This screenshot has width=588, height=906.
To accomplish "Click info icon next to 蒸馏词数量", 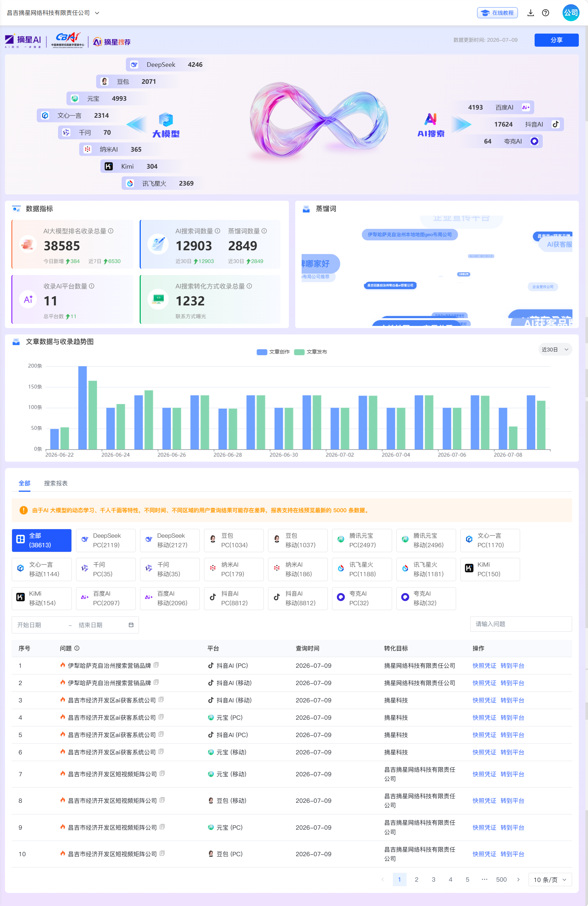I will [264, 231].
